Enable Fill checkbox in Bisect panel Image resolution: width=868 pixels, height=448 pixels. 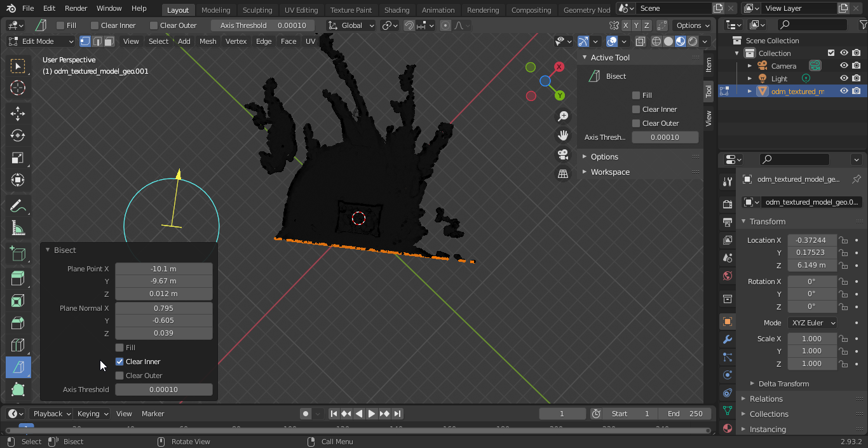coord(119,348)
